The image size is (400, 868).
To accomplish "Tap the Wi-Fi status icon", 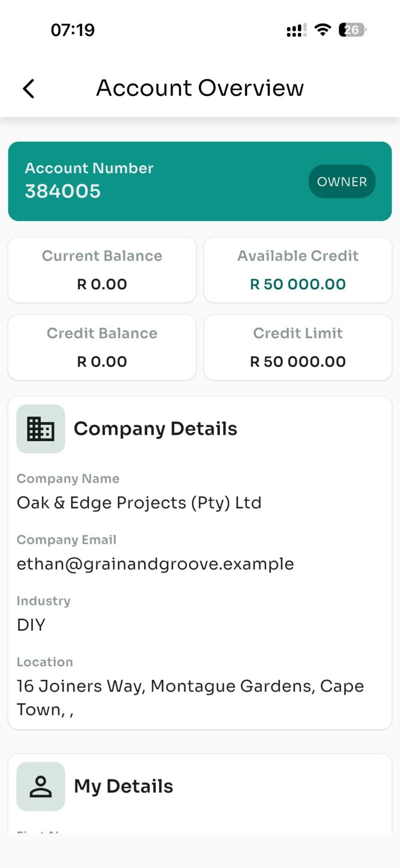I will coord(323,30).
